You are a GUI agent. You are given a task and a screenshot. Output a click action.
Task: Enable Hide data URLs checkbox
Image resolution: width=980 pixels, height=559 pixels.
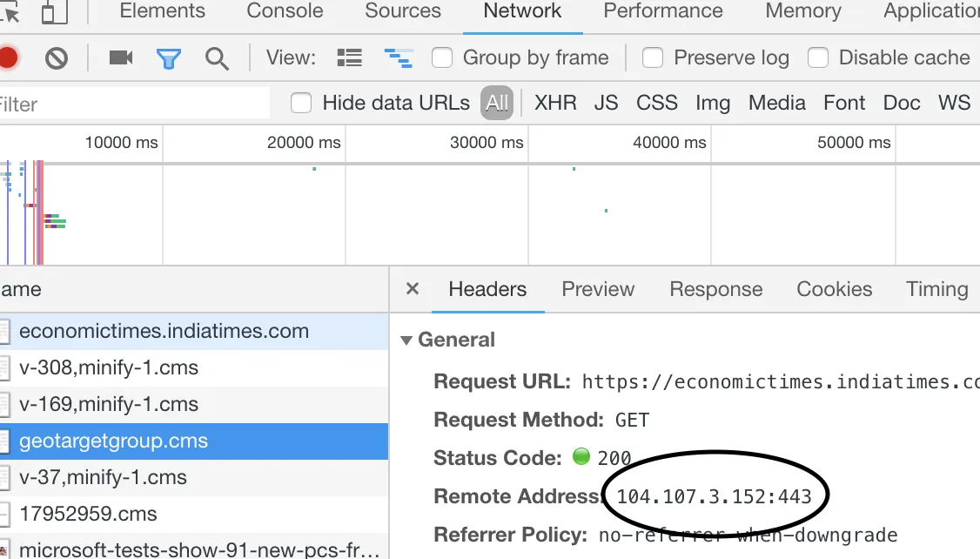[301, 103]
